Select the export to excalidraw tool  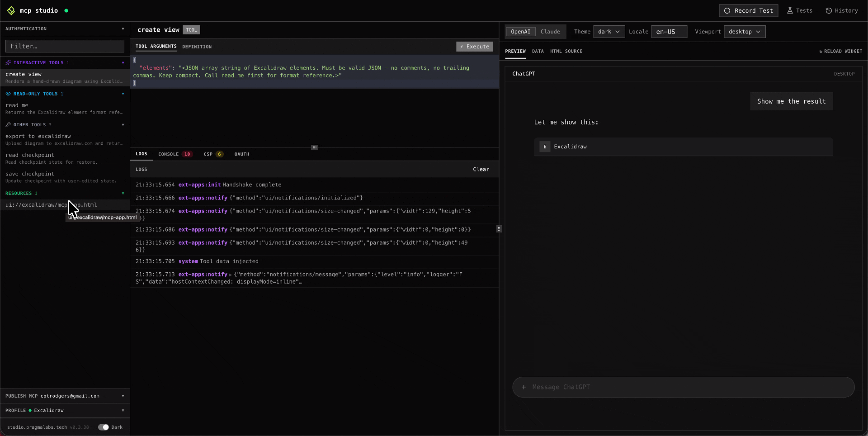coord(65,139)
